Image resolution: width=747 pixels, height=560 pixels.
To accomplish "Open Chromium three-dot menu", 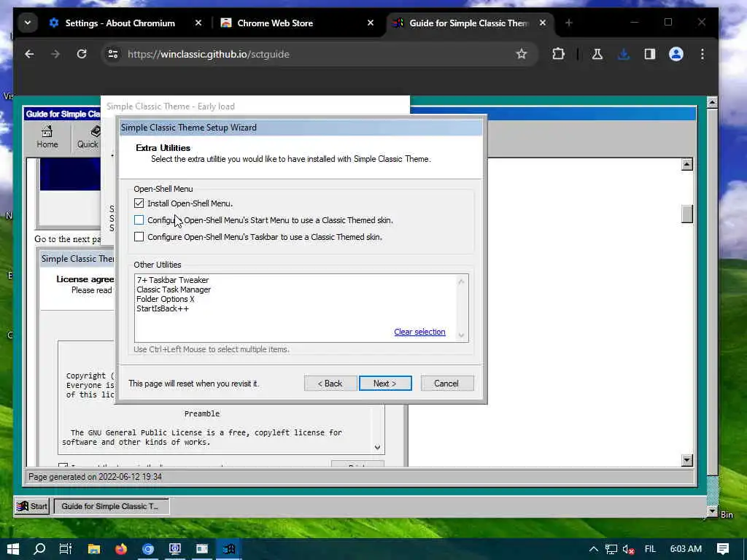I will (703, 54).
